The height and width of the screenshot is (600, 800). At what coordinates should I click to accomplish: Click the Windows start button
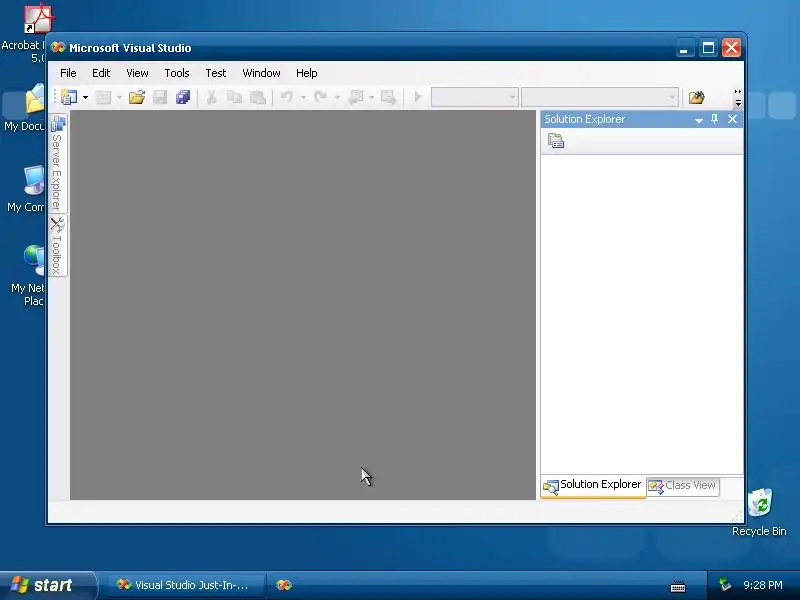click(46, 585)
